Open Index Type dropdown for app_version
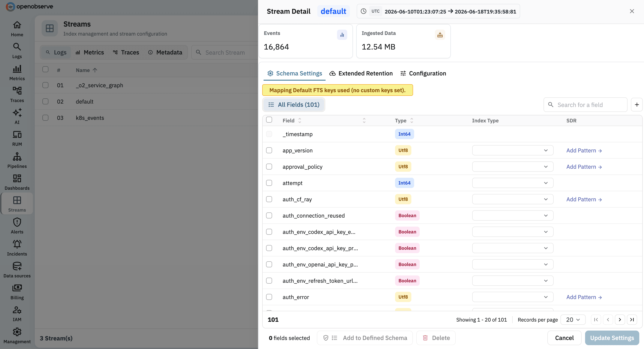The width and height of the screenshot is (644, 349). [512, 150]
